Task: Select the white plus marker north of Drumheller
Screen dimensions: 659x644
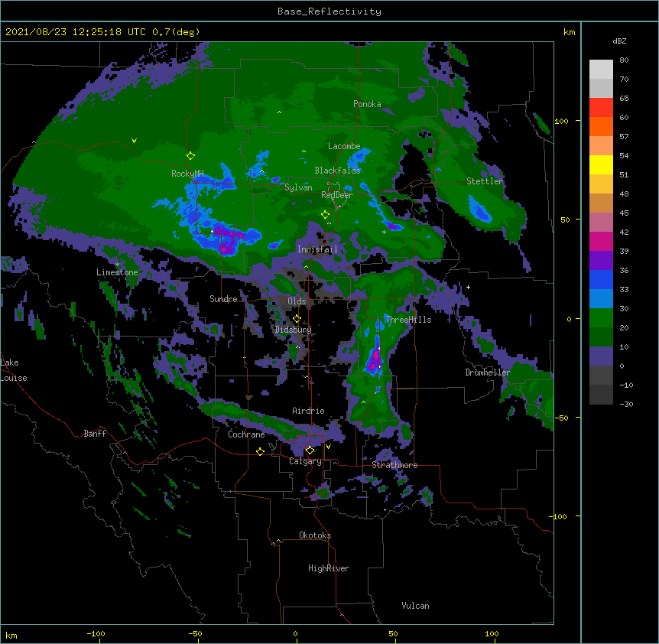Action: [468, 287]
